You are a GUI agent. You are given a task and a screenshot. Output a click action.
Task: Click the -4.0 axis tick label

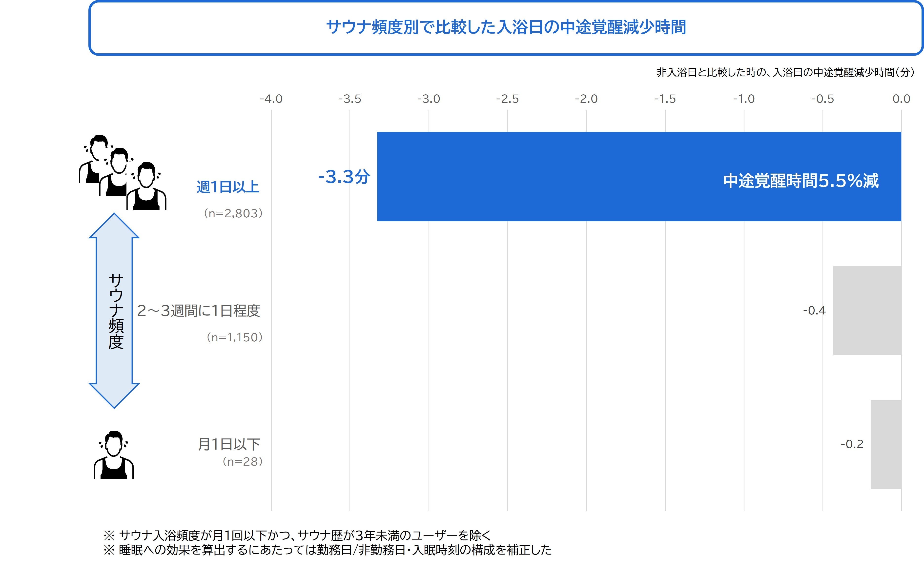271,99
